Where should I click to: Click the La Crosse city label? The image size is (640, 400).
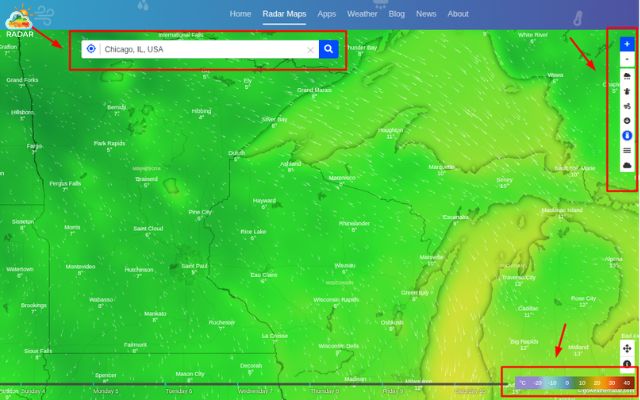pos(275,336)
